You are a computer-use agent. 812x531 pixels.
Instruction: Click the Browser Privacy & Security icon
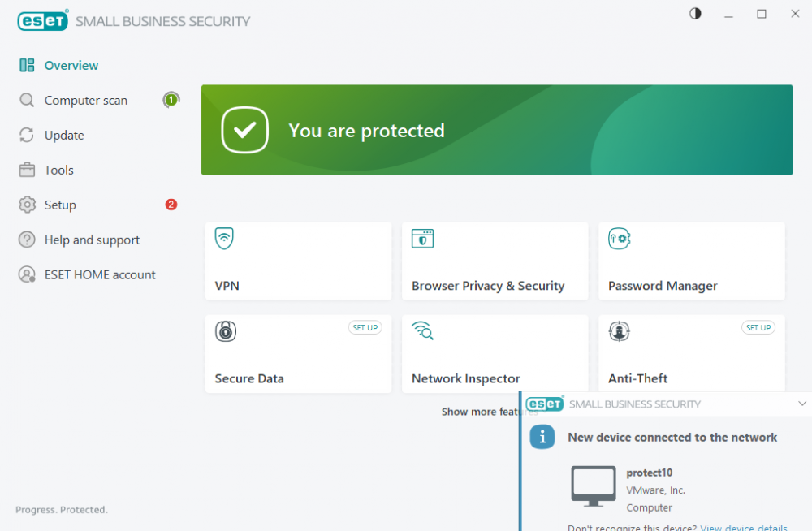coord(422,238)
